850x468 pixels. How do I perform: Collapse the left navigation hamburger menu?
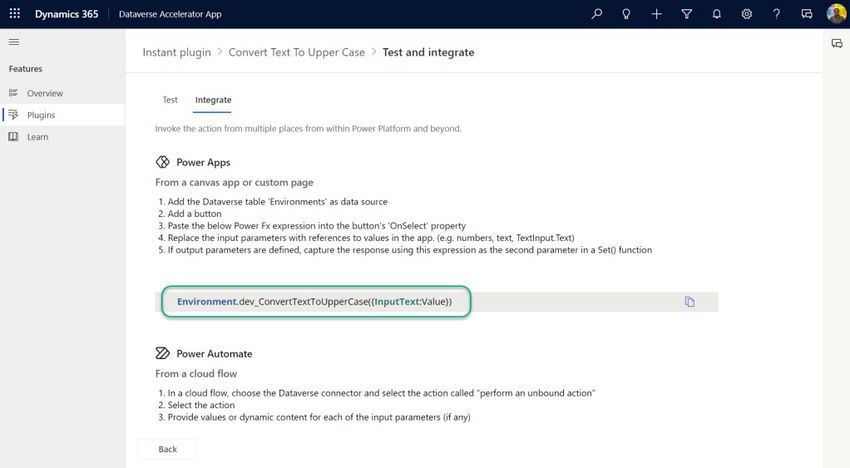click(14, 42)
